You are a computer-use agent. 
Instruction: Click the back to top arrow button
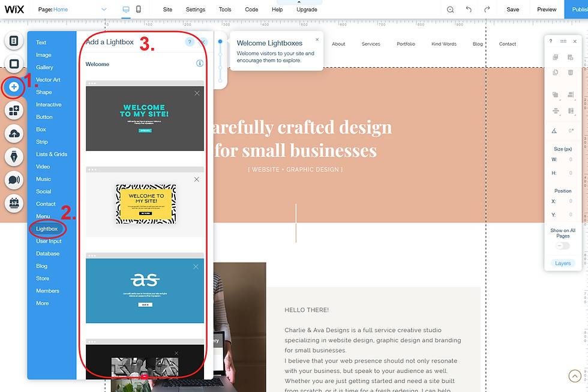[x=575, y=375]
